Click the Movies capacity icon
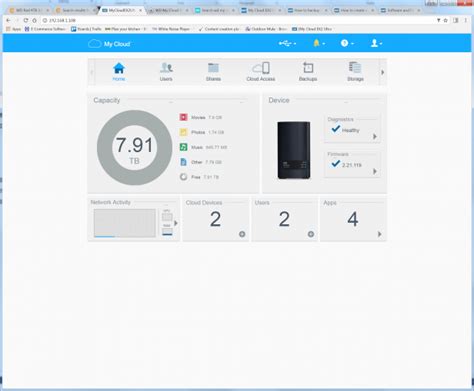Image resolution: width=474 pixels, height=391 pixels. 183,117
